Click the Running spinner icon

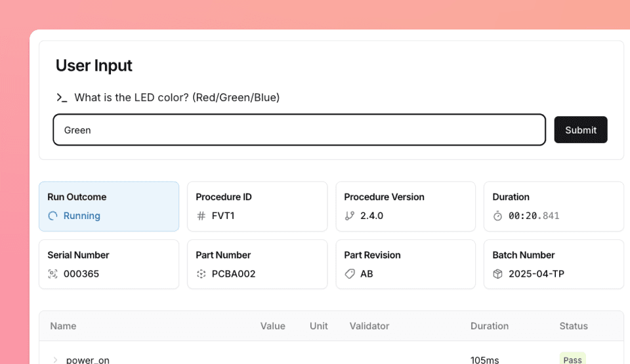53,216
